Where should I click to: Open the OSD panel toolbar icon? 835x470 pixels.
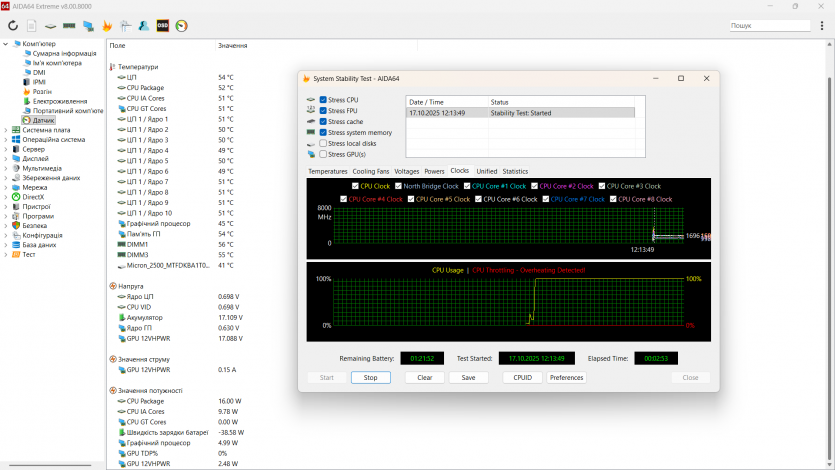pos(162,25)
